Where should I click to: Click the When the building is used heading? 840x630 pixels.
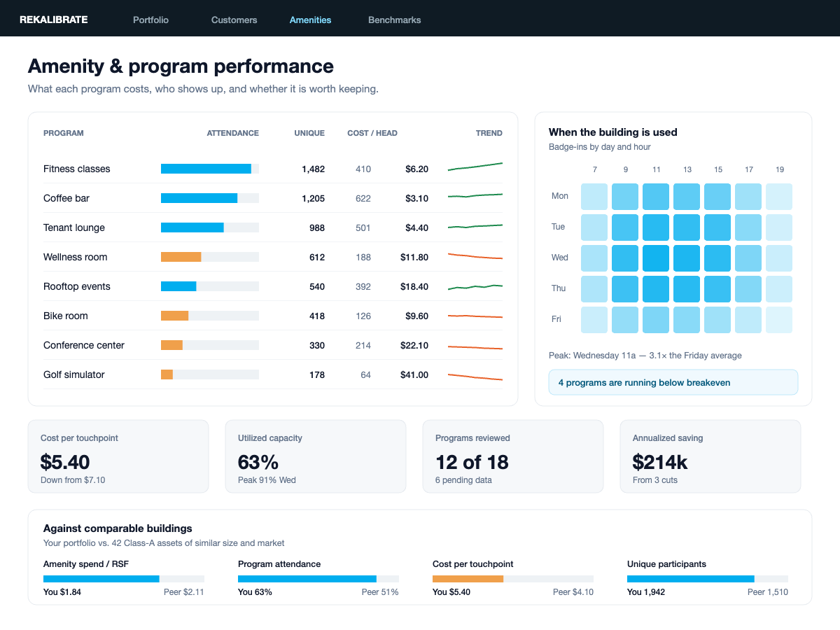(613, 132)
